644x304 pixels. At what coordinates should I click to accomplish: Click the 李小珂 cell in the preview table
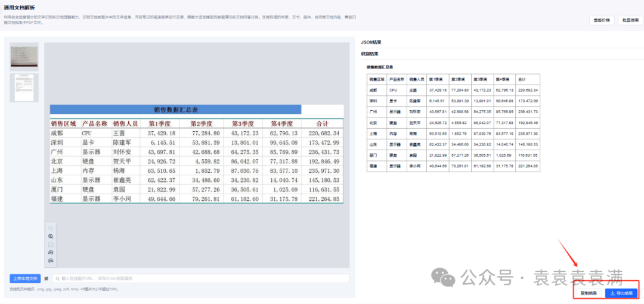122,199
